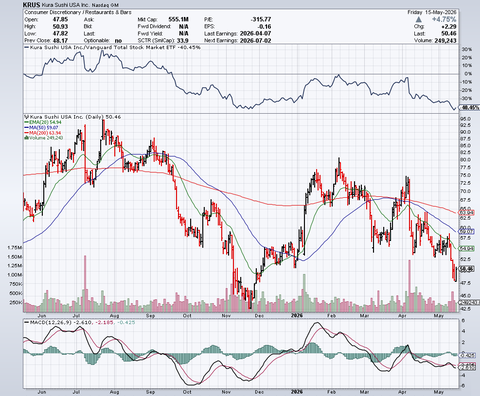Click the 'Nov' label on the price chart axis

226,315
